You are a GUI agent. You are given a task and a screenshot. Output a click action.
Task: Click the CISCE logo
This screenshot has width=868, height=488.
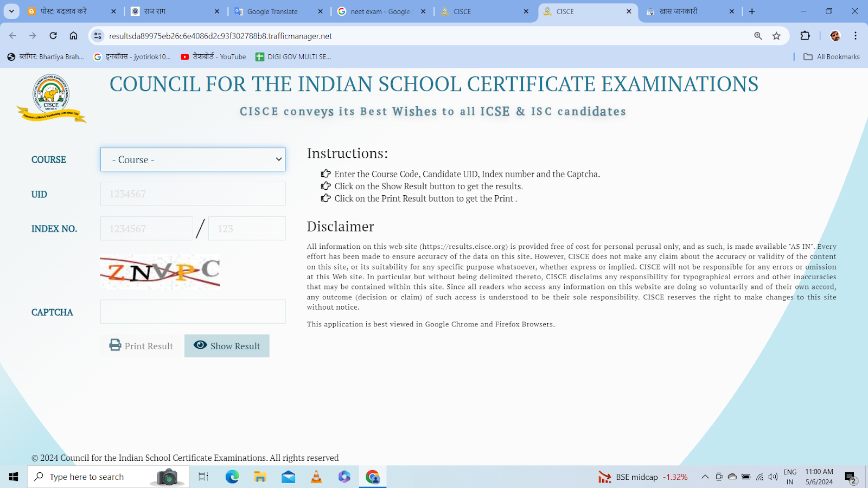[51, 98]
